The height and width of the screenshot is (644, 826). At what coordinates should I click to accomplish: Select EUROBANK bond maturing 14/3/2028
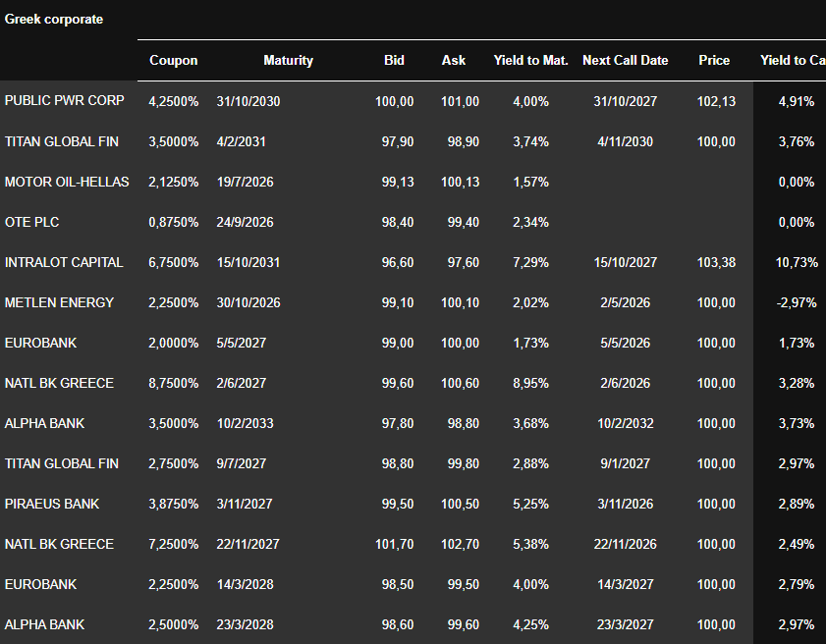click(40, 584)
